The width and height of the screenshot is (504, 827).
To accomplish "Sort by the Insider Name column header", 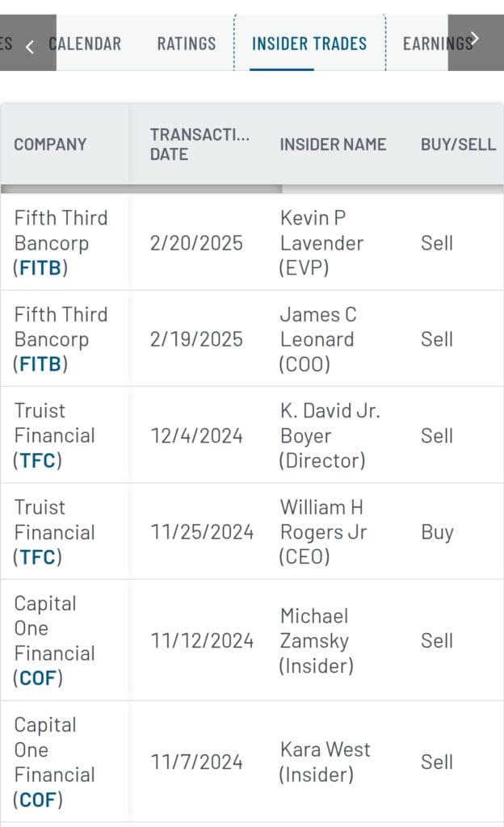I will tap(333, 144).
